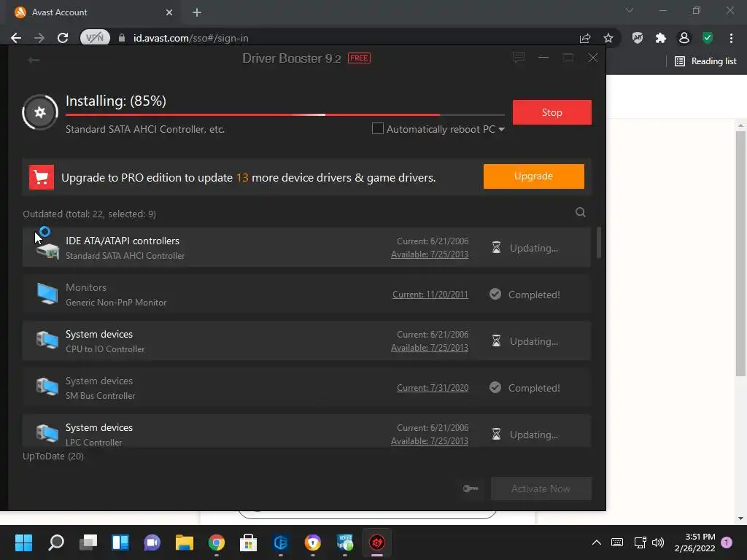
Task: Click the green shield extension icon in Chrome
Action: (x=708, y=38)
